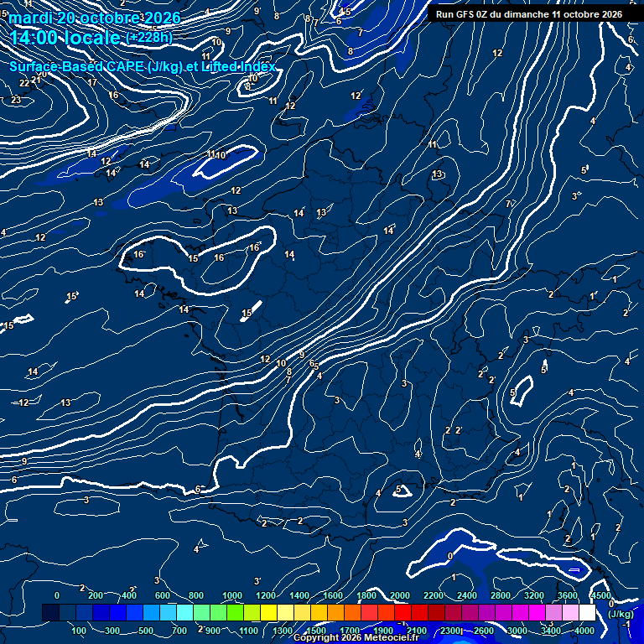This screenshot has width=644, height=644.
Task: Click the legend value '700'
Action: point(179,631)
